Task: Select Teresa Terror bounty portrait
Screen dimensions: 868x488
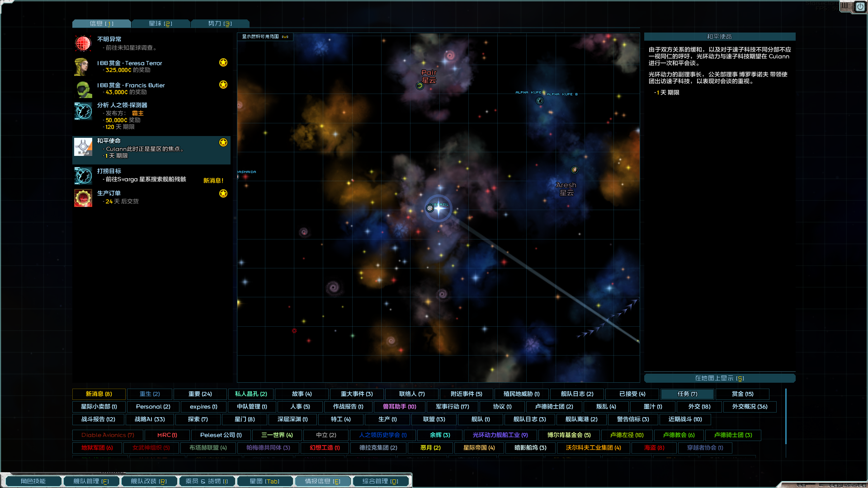Action: [83, 67]
